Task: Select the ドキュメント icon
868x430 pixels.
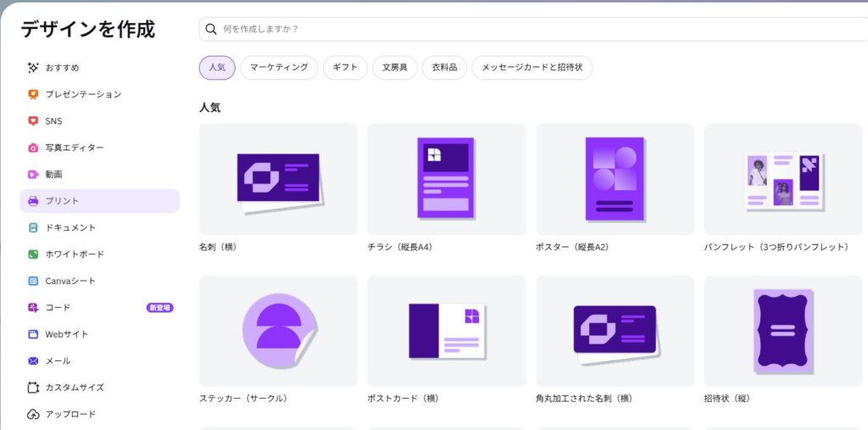Action: [33, 228]
